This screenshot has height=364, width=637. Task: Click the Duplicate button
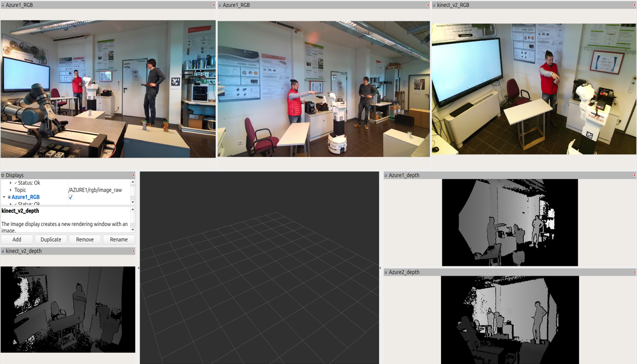coord(51,240)
